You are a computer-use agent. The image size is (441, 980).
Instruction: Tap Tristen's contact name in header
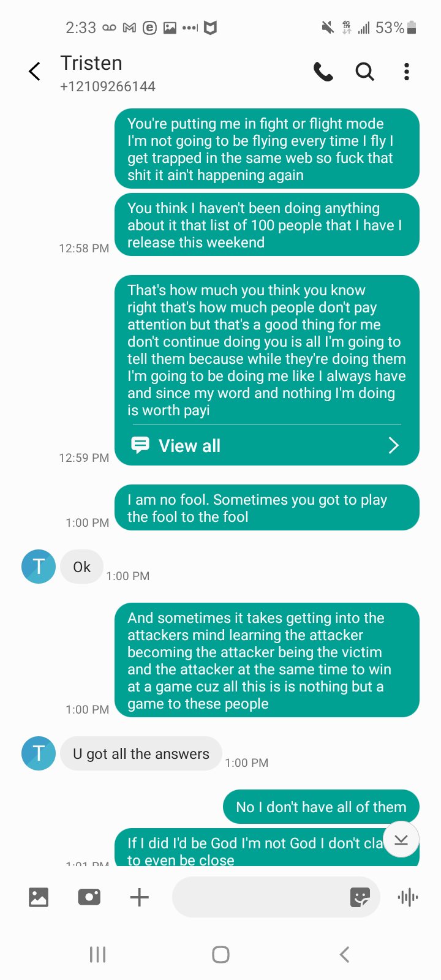[x=91, y=63]
